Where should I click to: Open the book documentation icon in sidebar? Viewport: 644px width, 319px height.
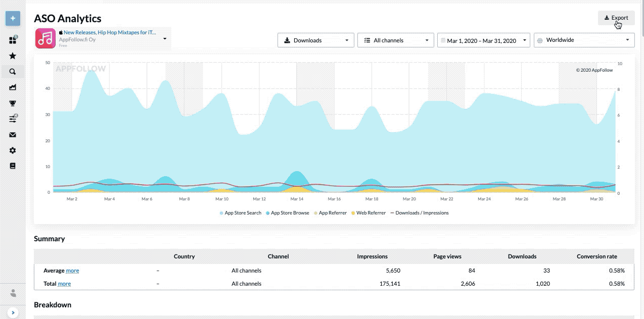click(13, 166)
